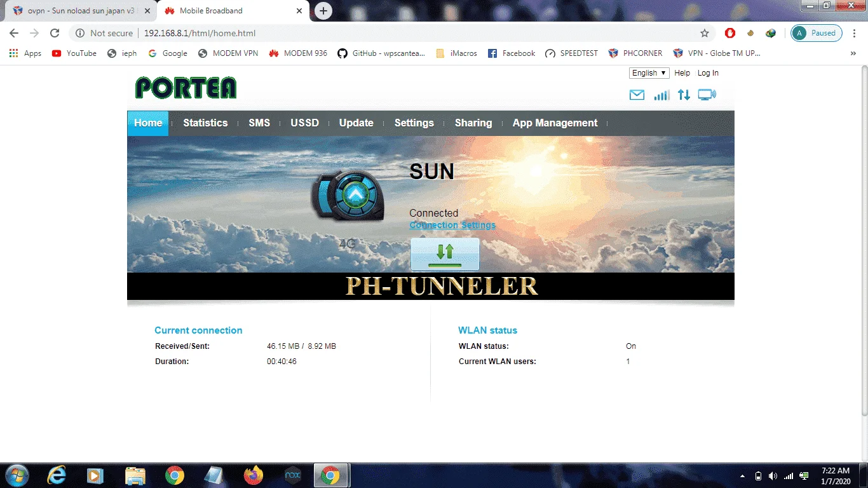Click the Log In link
868x488 pixels.
708,73
